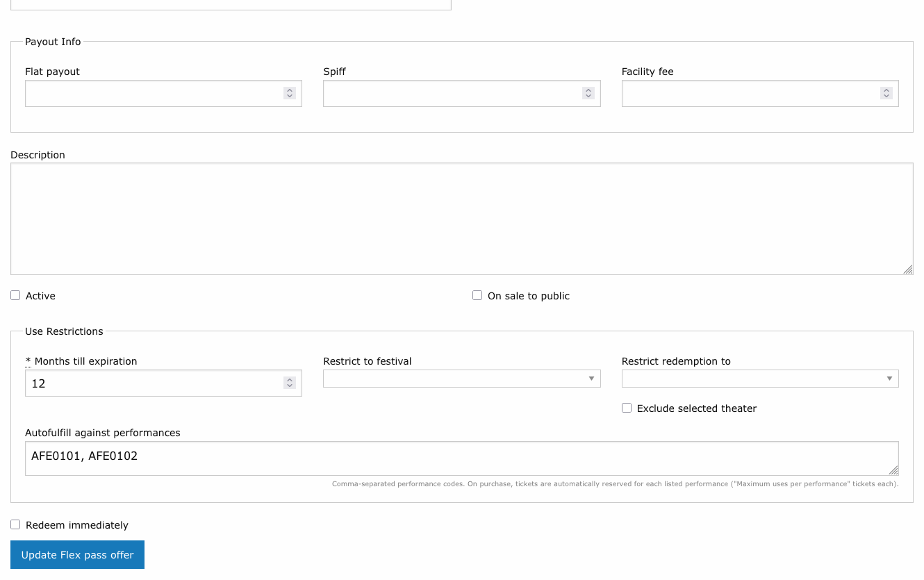This screenshot has width=924, height=580.
Task: Click the Active label text
Action: coord(40,296)
